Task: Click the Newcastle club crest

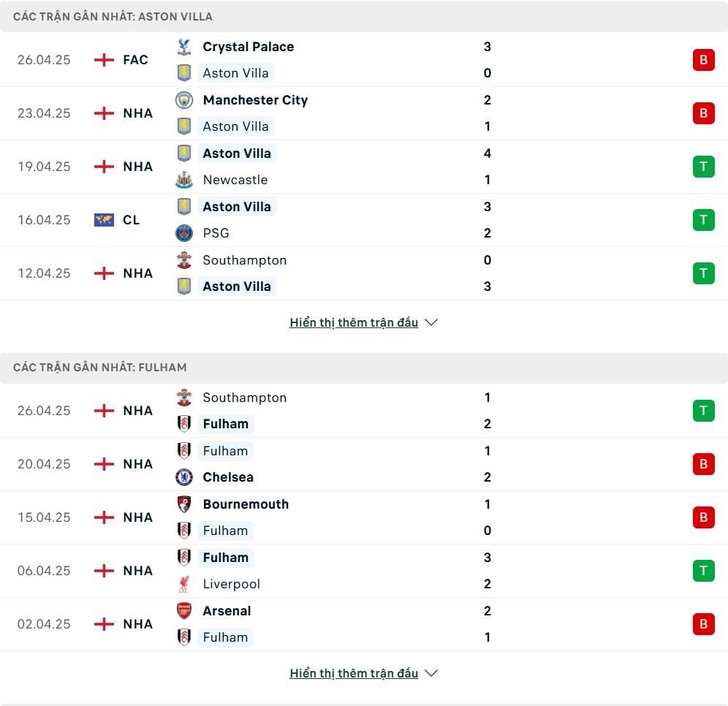Action: click(x=184, y=180)
